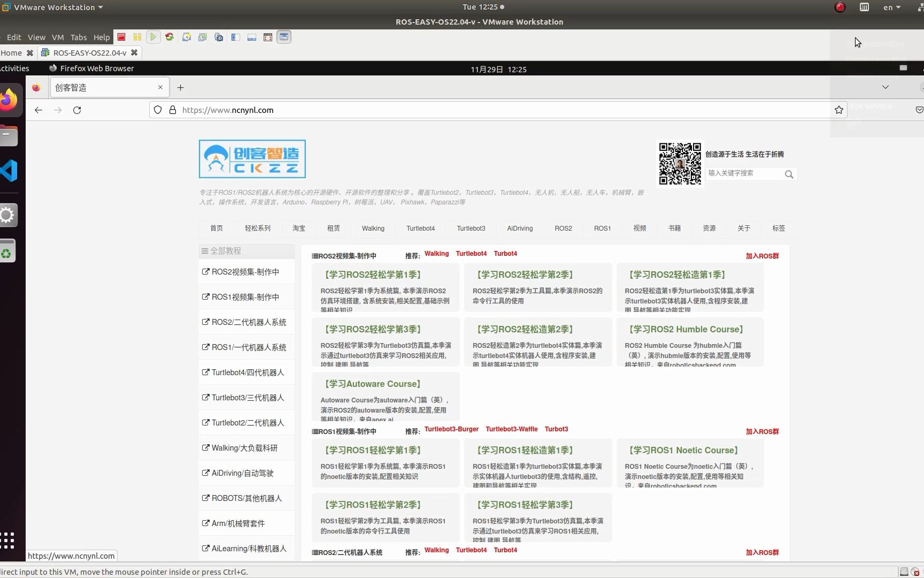Click the VMware full screen mode icon
Viewport: 924px width, 578px height.
pyautogui.click(x=268, y=37)
